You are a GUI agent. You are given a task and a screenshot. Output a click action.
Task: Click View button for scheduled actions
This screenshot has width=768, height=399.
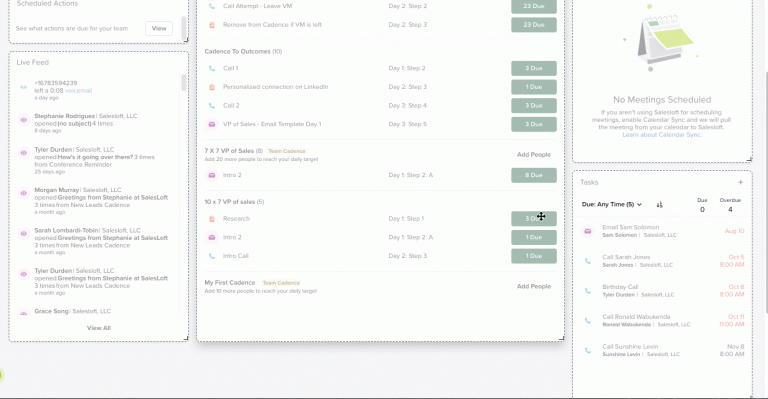coord(159,28)
